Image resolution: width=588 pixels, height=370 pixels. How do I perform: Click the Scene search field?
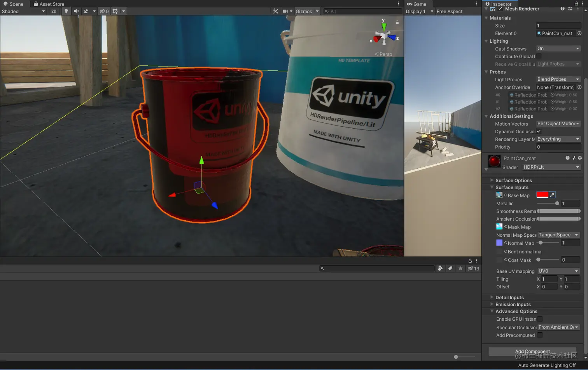pyautogui.click(x=363, y=11)
